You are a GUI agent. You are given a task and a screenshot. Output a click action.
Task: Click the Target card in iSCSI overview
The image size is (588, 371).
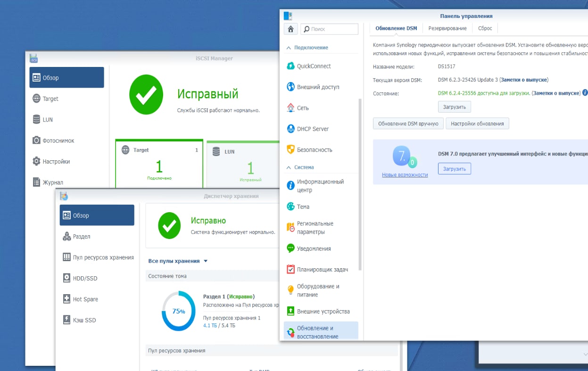[159, 164]
